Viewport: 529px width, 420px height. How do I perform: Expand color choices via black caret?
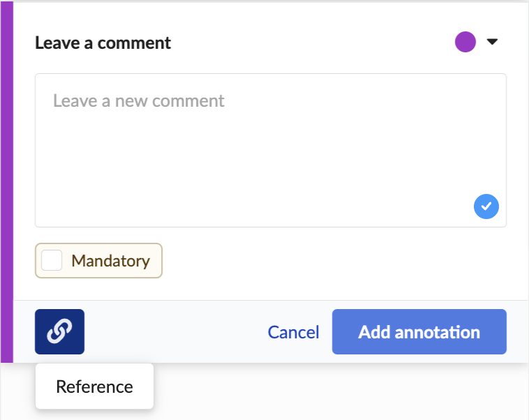point(492,42)
